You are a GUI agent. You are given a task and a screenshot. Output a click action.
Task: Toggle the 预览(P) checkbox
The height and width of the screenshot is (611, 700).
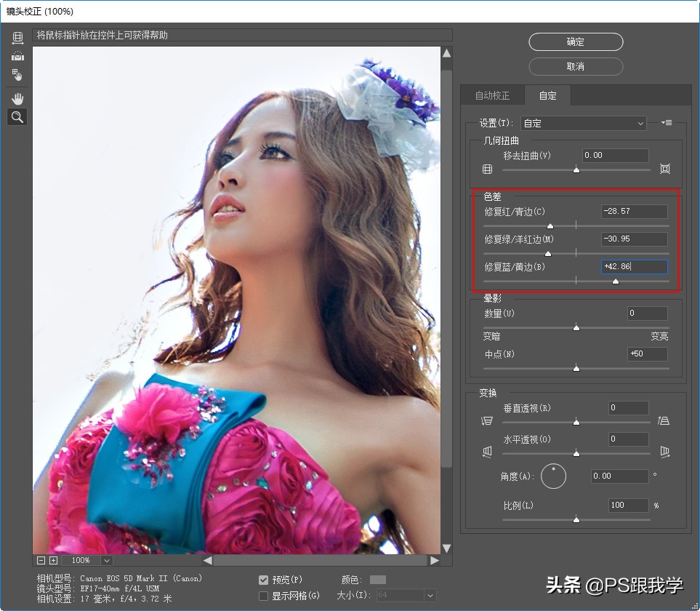pos(263,580)
